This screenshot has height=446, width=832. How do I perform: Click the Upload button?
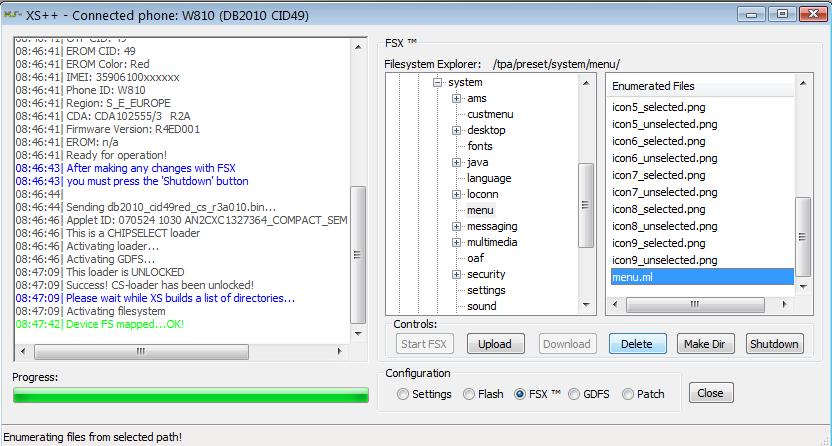pos(496,344)
